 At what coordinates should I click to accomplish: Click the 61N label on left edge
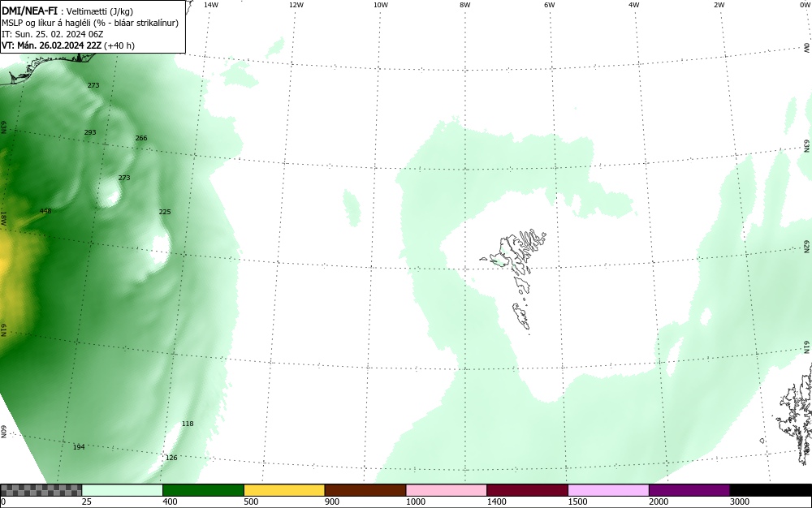(3, 330)
